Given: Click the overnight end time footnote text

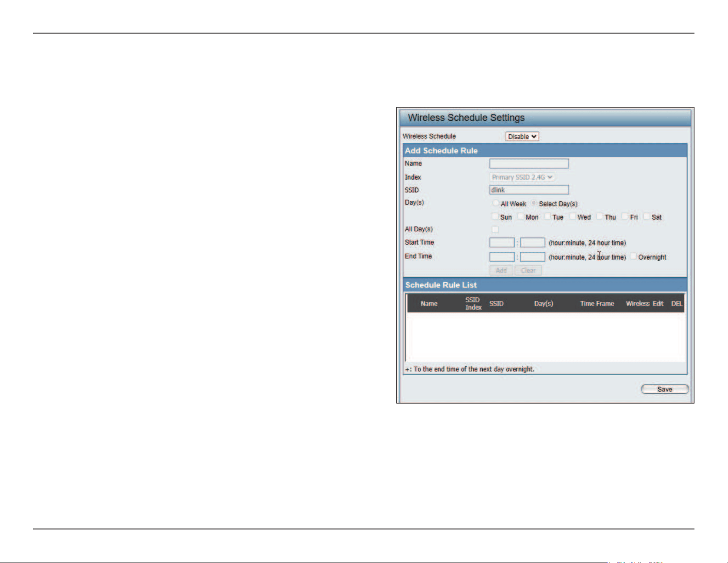Looking at the screenshot, I should 469,369.
